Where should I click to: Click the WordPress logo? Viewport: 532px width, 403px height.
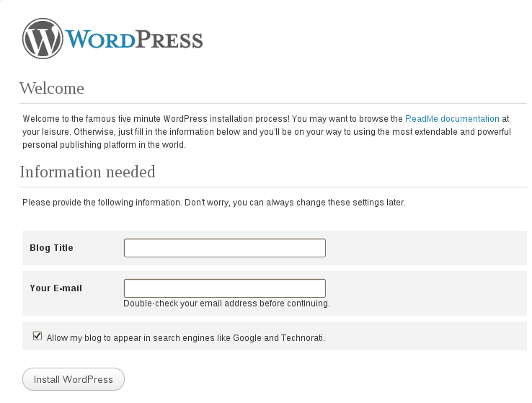click(x=112, y=38)
